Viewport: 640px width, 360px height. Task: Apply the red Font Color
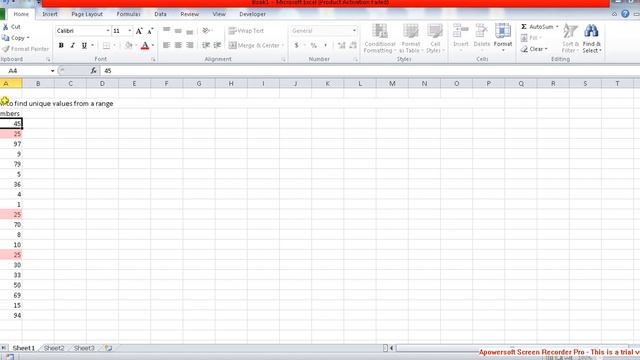click(144, 45)
